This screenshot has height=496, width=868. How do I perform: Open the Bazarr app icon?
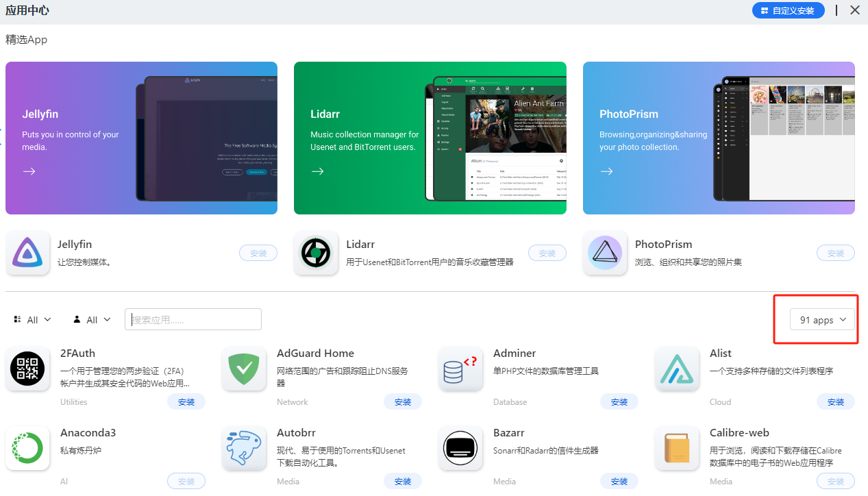coord(460,448)
